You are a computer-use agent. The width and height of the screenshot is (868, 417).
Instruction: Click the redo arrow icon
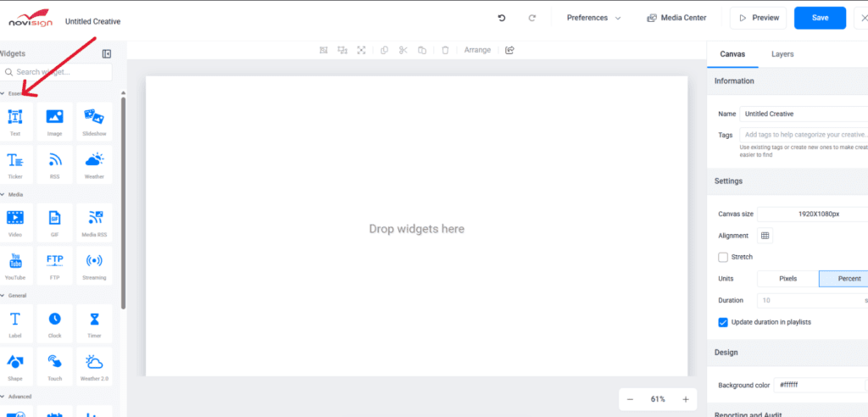point(532,18)
